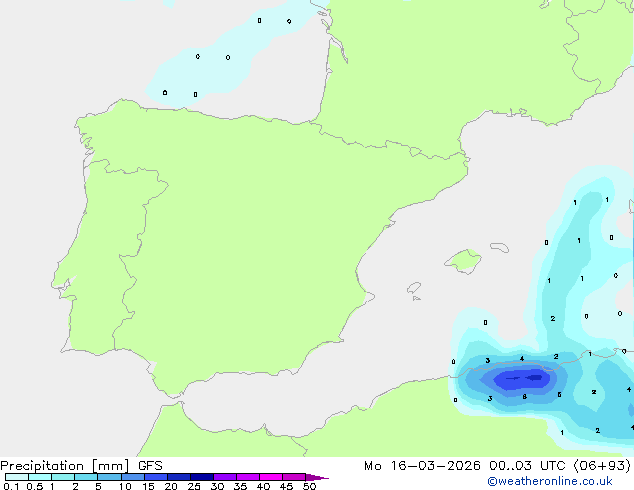Click the 40–45 mm magenta legend box
Image resolution: width=634 pixels, height=490 pixels.
tap(271, 477)
